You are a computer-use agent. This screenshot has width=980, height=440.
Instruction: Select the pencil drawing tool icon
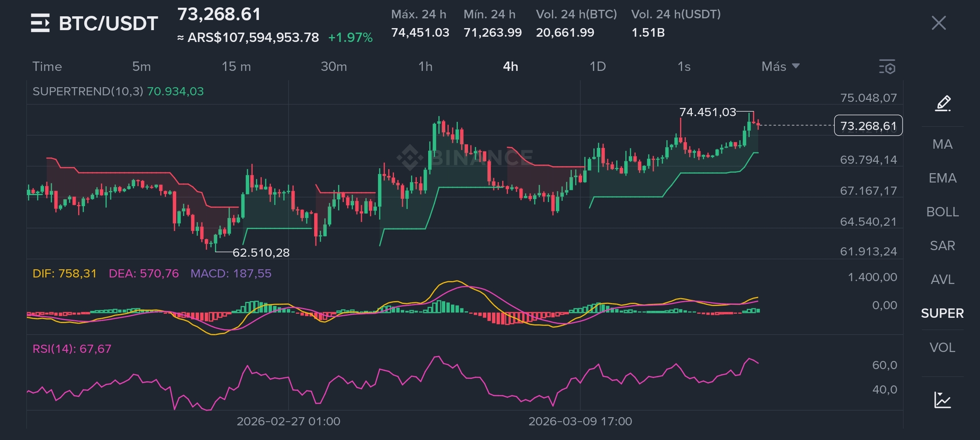[943, 103]
